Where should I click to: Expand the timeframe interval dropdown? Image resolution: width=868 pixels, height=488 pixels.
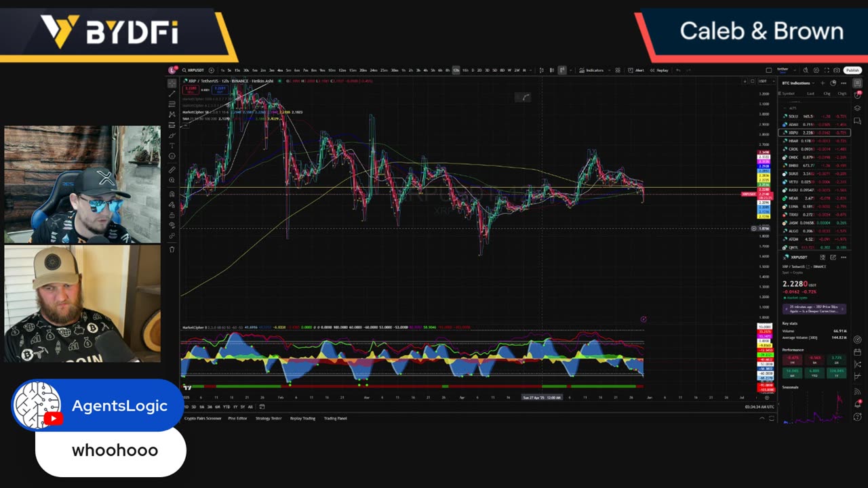(x=530, y=70)
